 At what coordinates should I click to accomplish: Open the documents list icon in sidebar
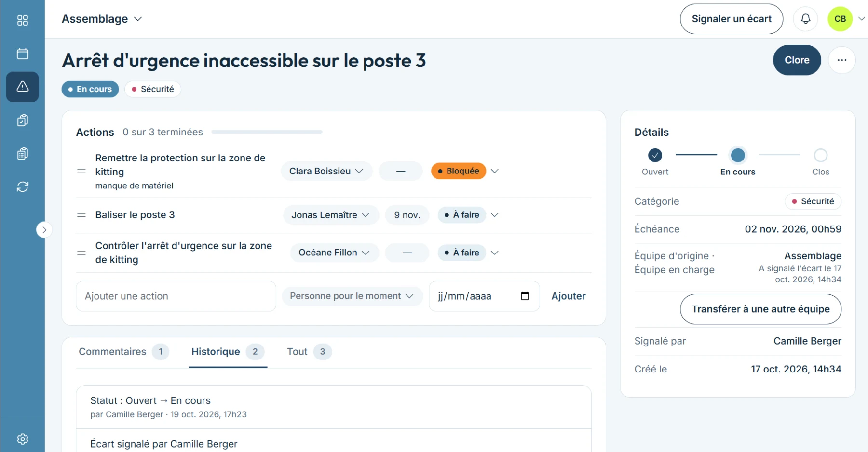pyautogui.click(x=22, y=153)
